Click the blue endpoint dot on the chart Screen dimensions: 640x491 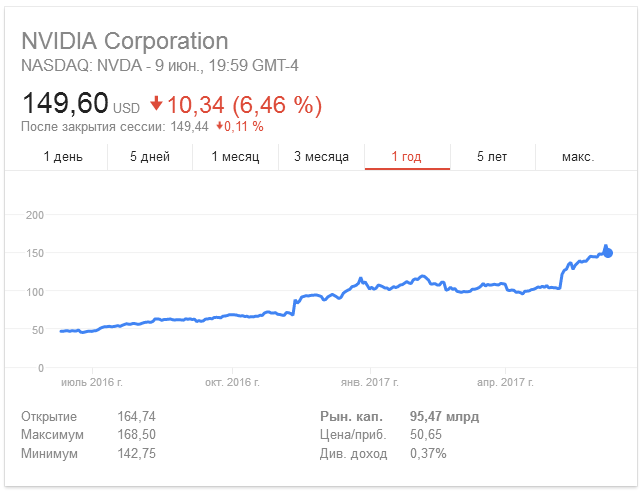tap(608, 253)
